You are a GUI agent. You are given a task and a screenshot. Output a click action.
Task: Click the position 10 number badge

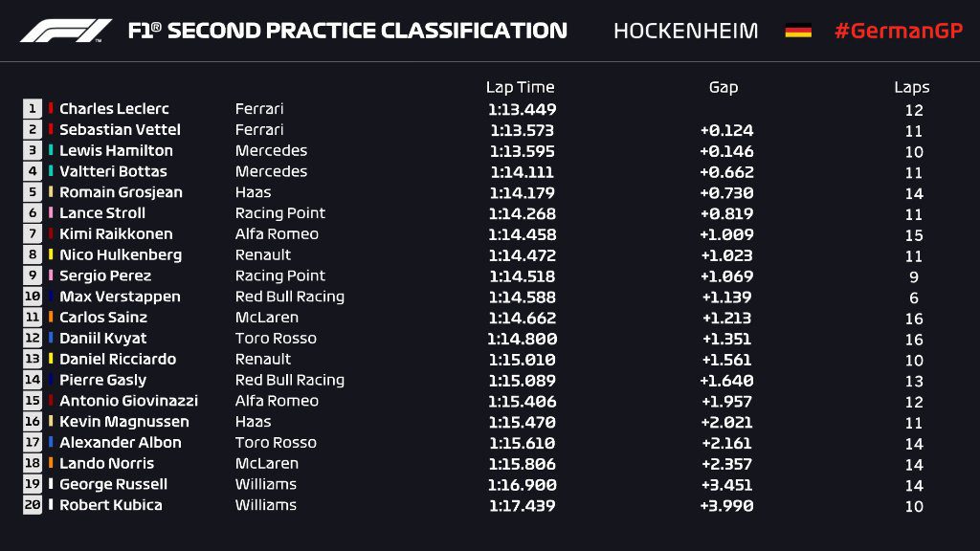coord(33,297)
